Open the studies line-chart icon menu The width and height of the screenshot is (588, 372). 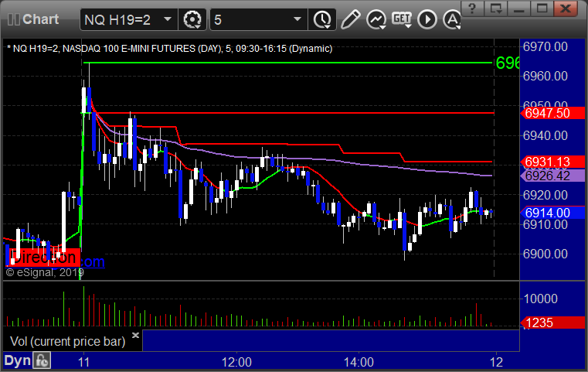click(x=376, y=19)
